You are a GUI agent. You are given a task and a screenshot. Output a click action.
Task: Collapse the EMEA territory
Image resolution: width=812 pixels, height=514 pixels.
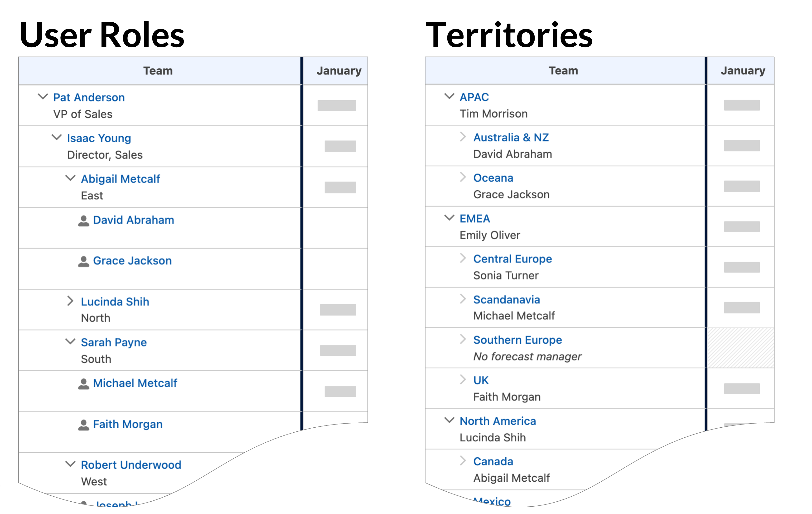pos(449,218)
